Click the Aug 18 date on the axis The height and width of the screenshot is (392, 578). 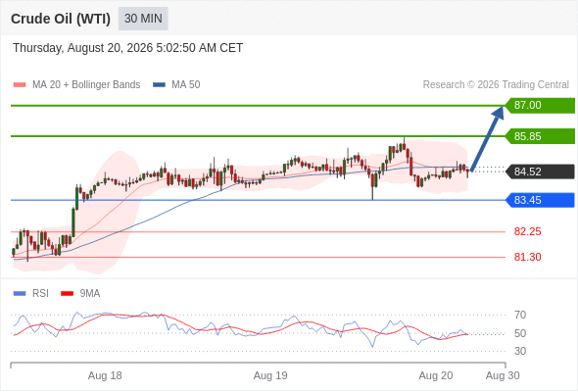(x=105, y=375)
